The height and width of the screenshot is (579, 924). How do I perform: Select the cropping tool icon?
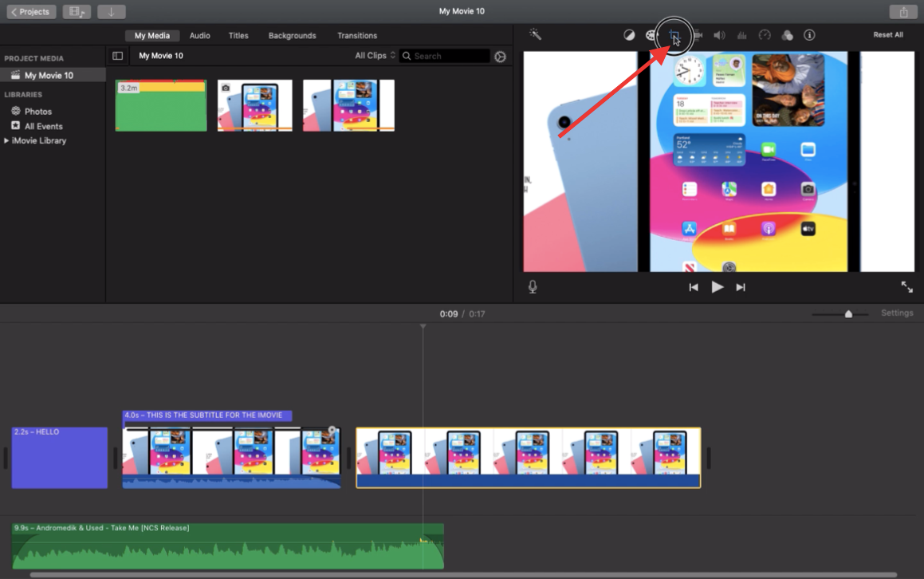(x=674, y=35)
